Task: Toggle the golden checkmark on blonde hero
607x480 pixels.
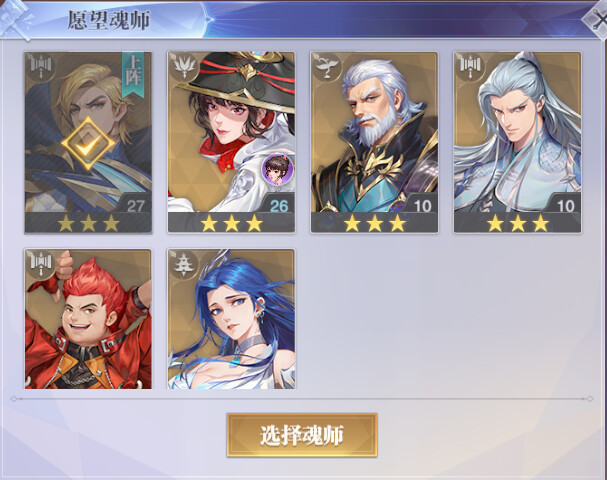Action: [88, 144]
